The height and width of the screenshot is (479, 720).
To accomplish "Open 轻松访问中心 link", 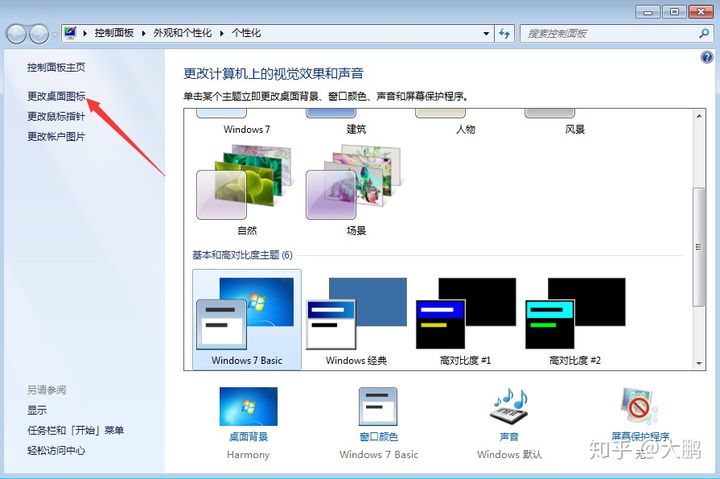I will coord(56,451).
